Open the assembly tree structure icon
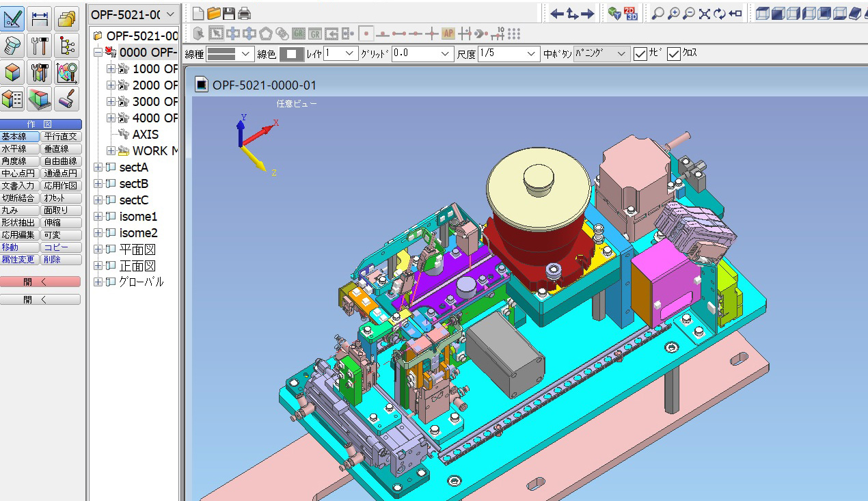This screenshot has height=501, width=868. pyautogui.click(x=67, y=46)
